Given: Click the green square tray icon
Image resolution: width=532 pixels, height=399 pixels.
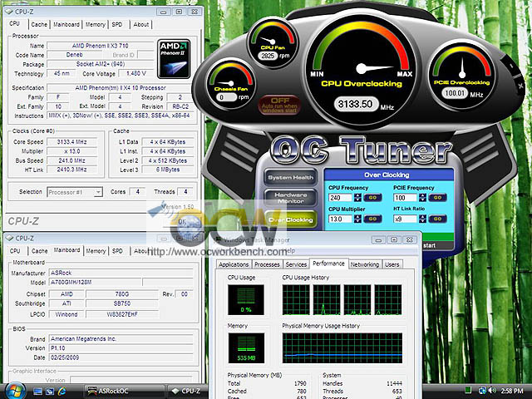Looking at the screenshot, I should coord(468,391).
